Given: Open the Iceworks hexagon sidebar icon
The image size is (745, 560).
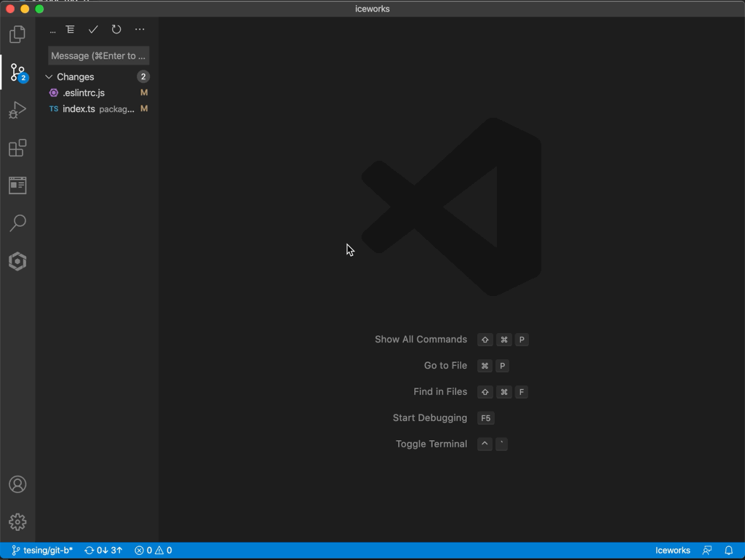Looking at the screenshot, I should tap(17, 261).
